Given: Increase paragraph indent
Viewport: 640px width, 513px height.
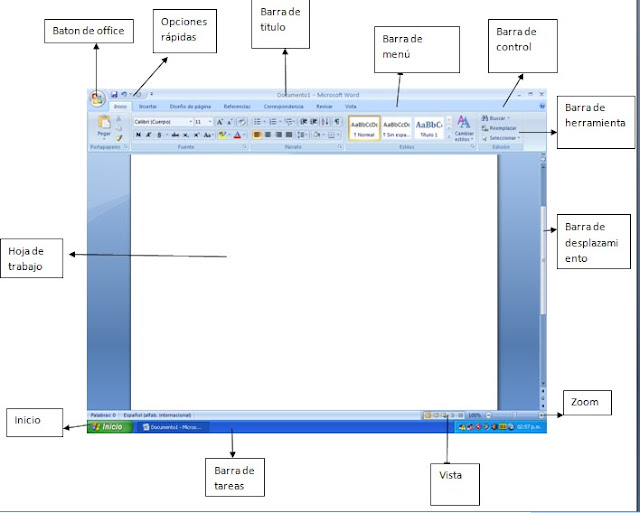Looking at the screenshot, I should 313,122.
